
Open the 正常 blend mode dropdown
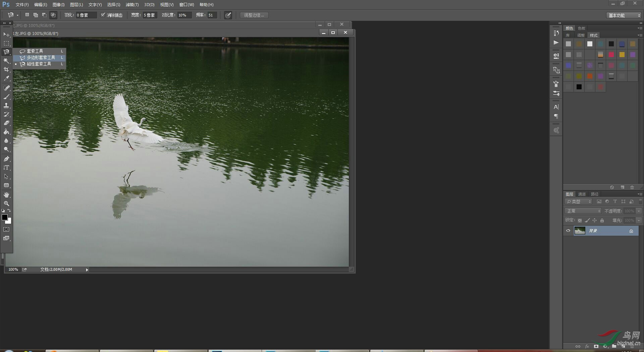[583, 211]
